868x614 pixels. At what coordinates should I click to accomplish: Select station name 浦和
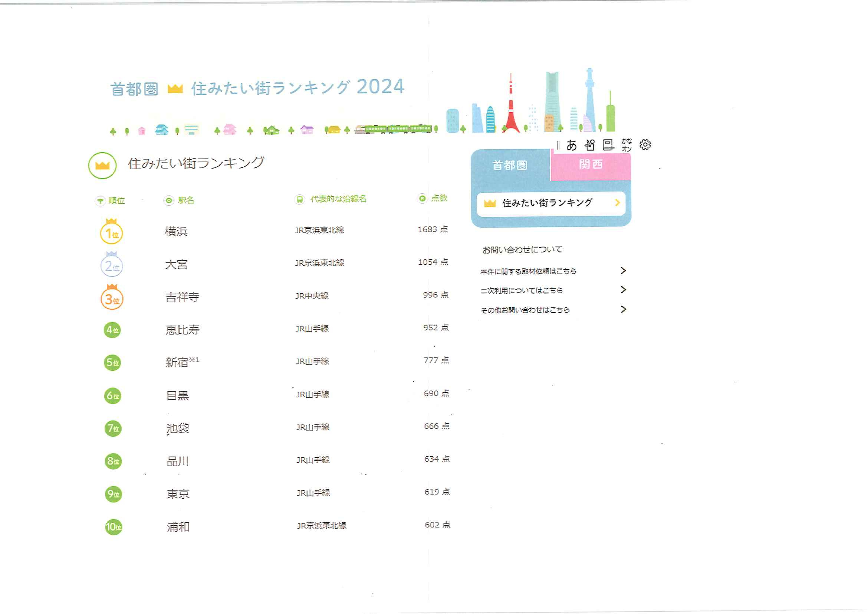(178, 527)
